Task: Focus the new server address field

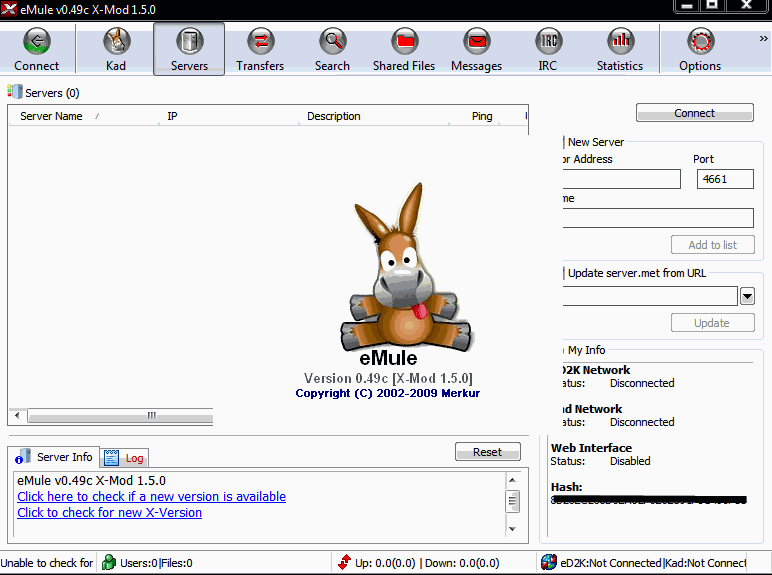Action: pos(621,179)
